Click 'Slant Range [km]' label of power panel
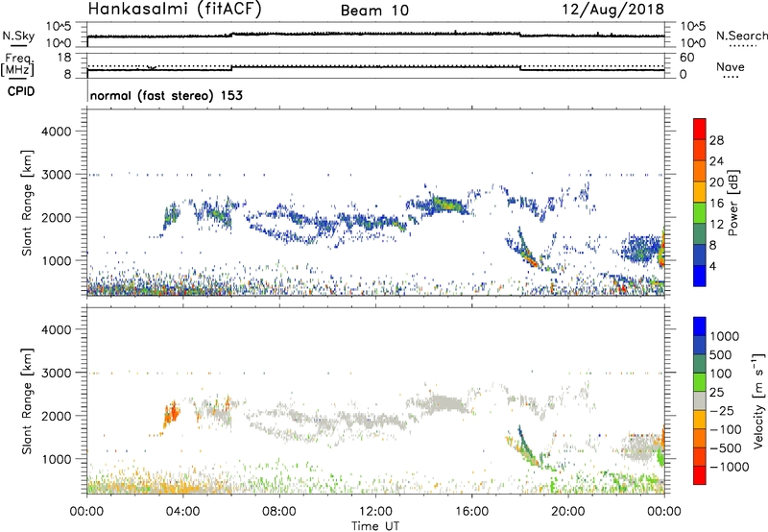The width and height of the screenshot is (768, 532). click(27, 203)
